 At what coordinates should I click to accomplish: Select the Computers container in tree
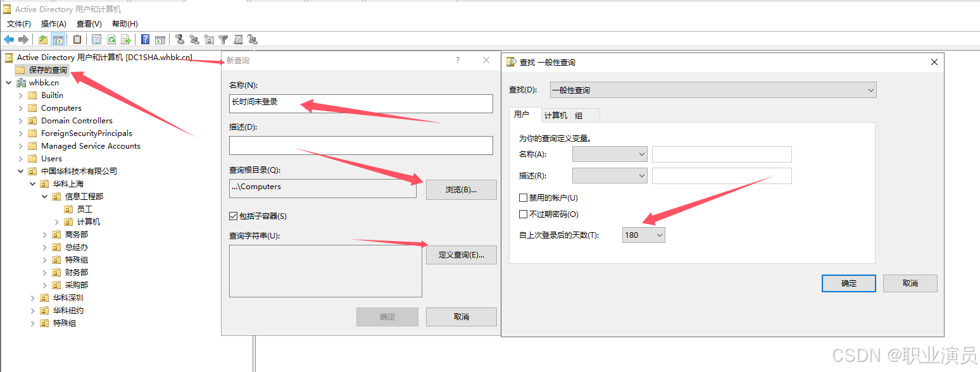[61, 108]
